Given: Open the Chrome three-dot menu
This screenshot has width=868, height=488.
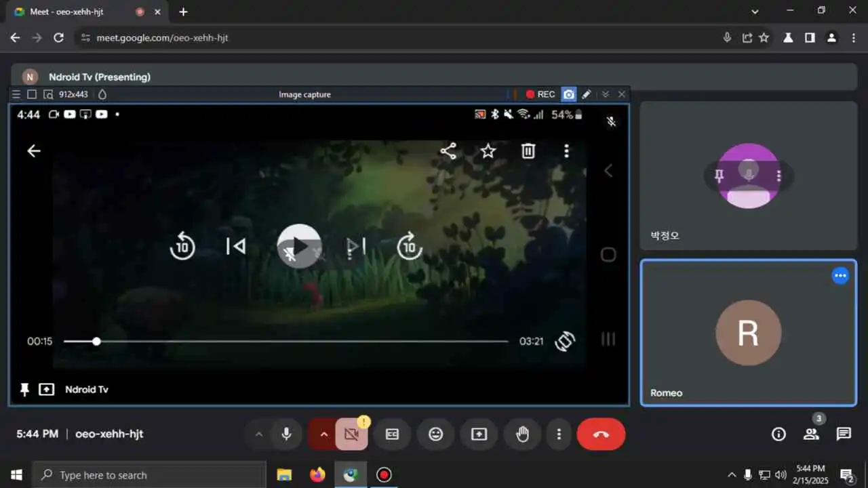Looking at the screenshot, I should click(854, 38).
